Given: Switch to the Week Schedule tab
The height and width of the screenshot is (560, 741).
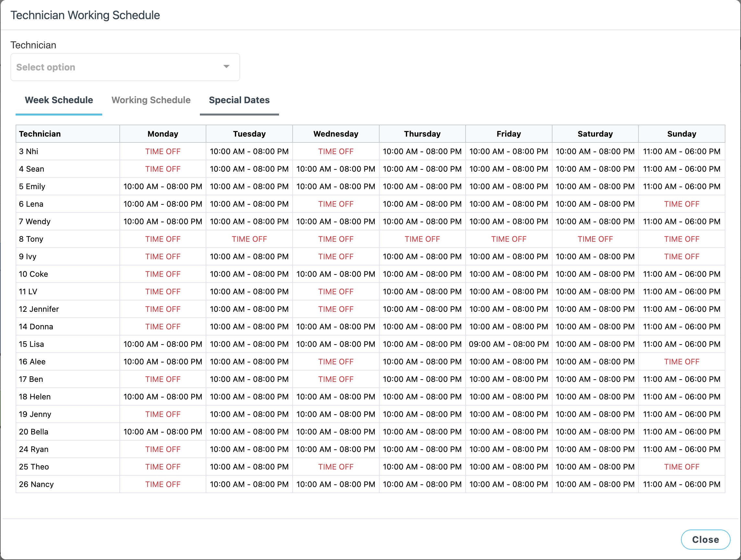Looking at the screenshot, I should pyautogui.click(x=59, y=100).
